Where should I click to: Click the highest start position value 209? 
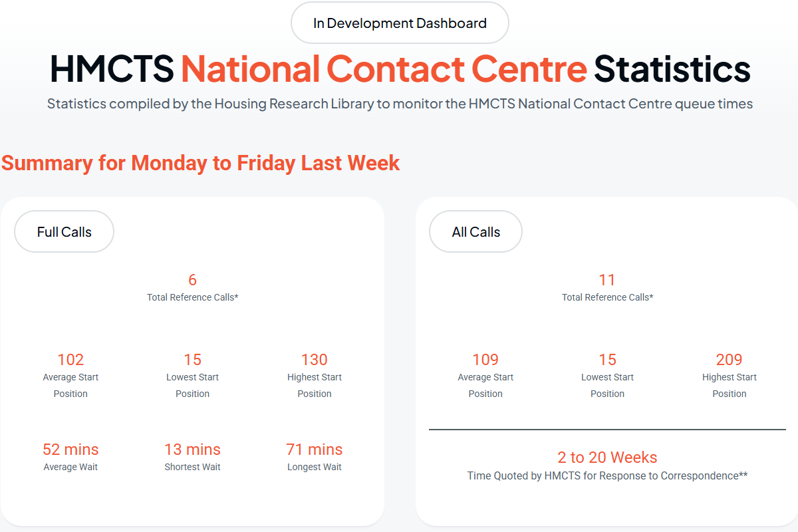coord(730,360)
